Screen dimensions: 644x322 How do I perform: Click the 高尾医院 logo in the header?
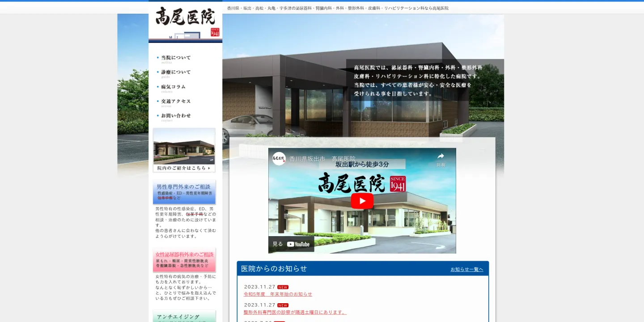point(185,21)
